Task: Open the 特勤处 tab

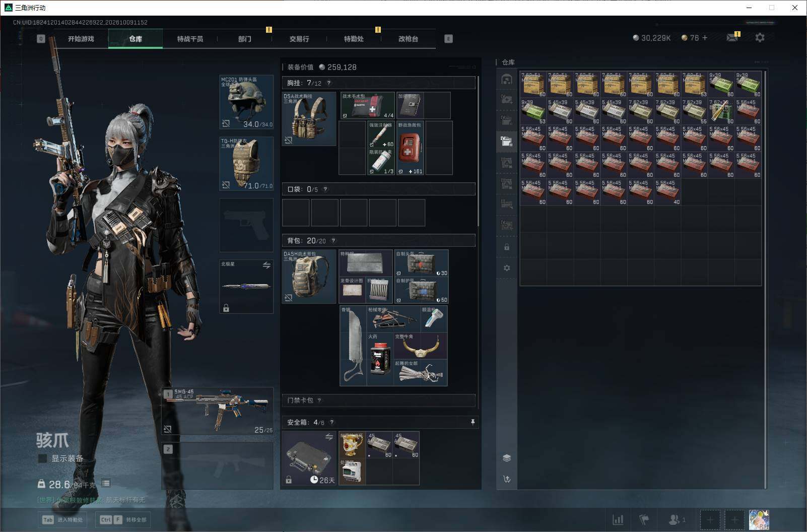Action: pyautogui.click(x=354, y=39)
